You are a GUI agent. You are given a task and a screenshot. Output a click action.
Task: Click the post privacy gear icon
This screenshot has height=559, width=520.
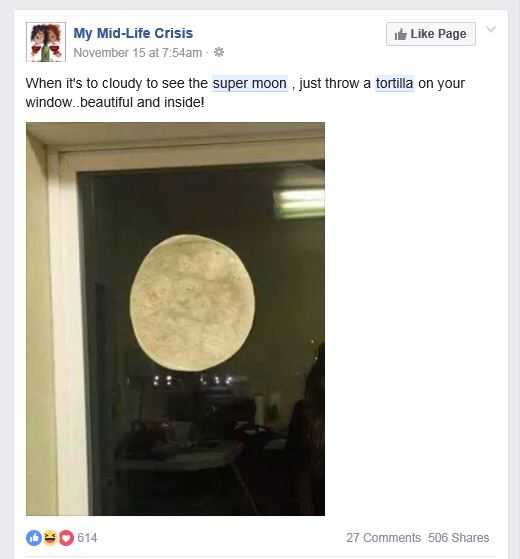coord(219,53)
